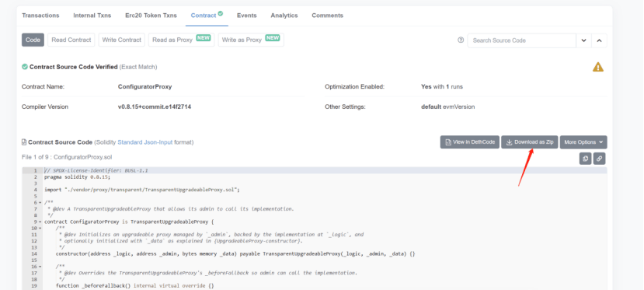Screen dimensions: 644x290
Task: Open Write as Proxy section
Action: (251, 40)
